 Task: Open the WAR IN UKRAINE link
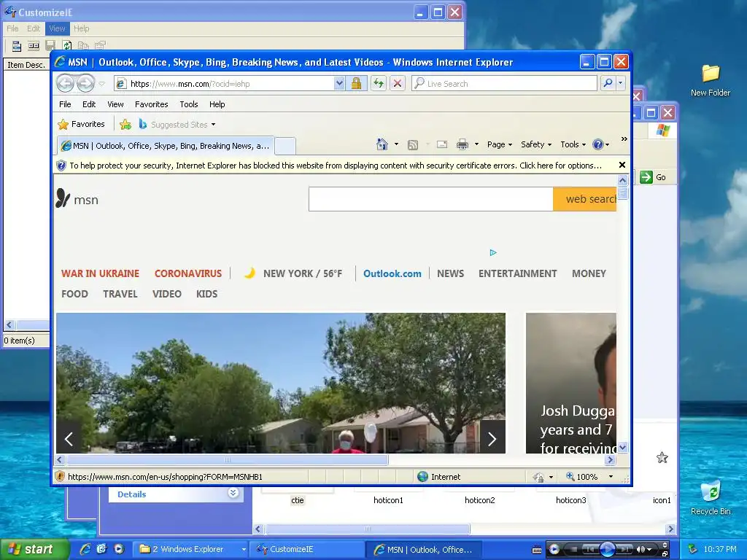click(100, 274)
